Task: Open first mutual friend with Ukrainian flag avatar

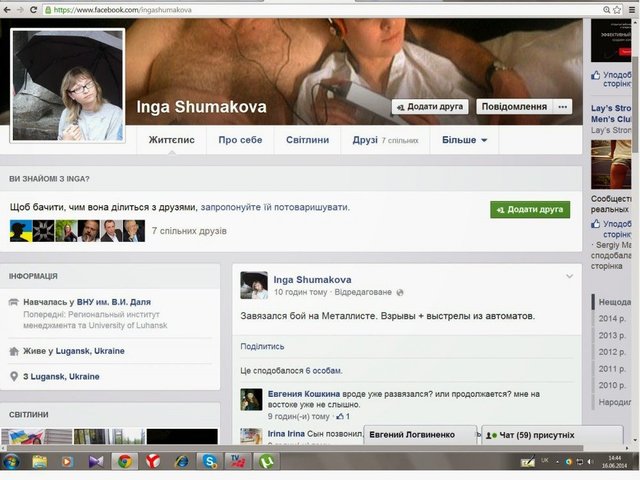Action: tap(21, 231)
